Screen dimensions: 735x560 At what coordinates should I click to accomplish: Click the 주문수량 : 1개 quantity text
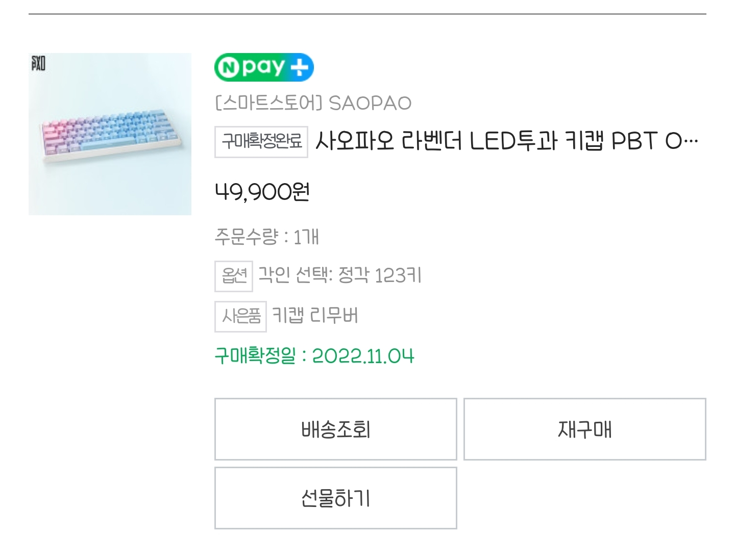pos(266,237)
